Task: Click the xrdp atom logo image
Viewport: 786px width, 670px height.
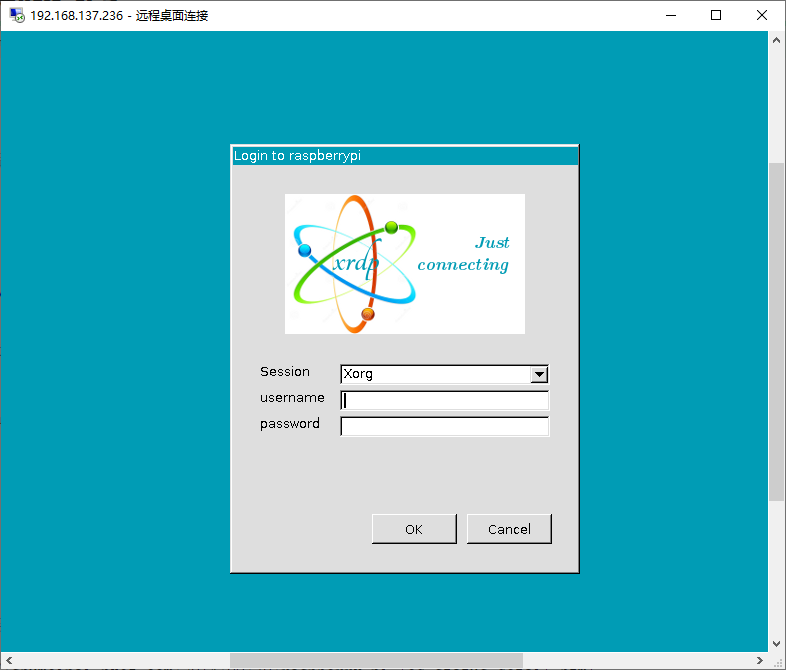Action: tap(355, 264)
